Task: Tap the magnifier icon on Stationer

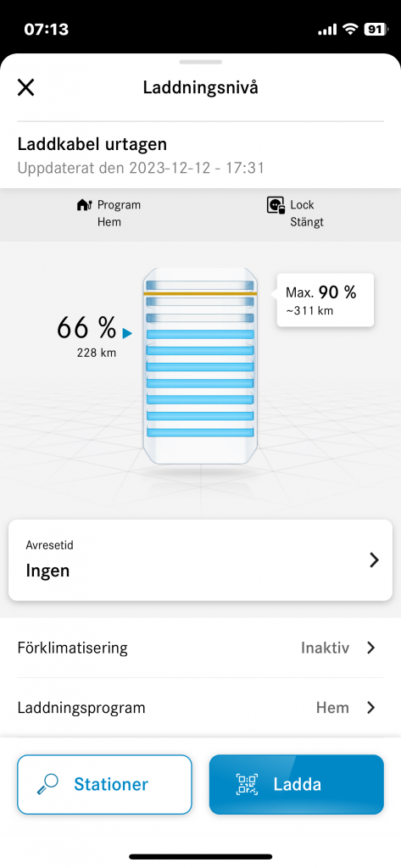Action: coord(47,784)
